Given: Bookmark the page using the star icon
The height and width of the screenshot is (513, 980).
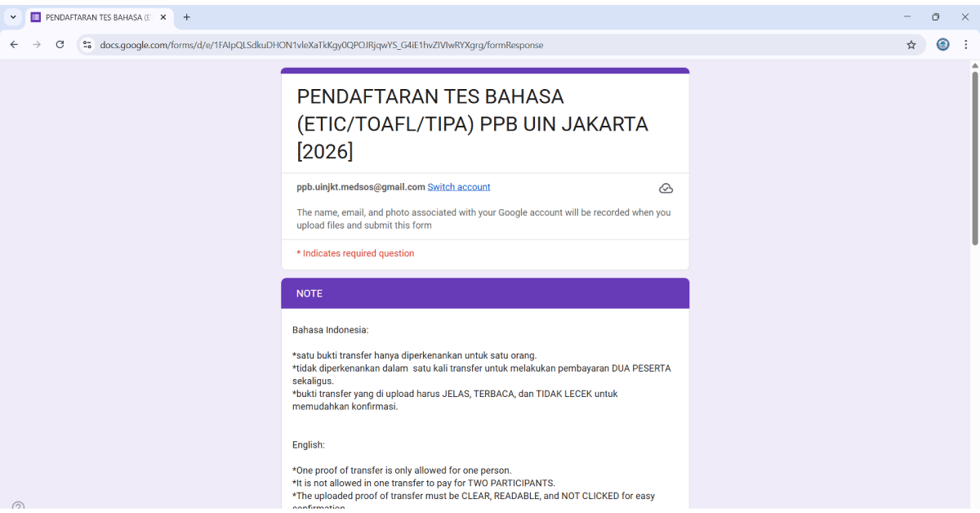Looking at the screenshot, I should pyautogui.click(x=911, y=45).
